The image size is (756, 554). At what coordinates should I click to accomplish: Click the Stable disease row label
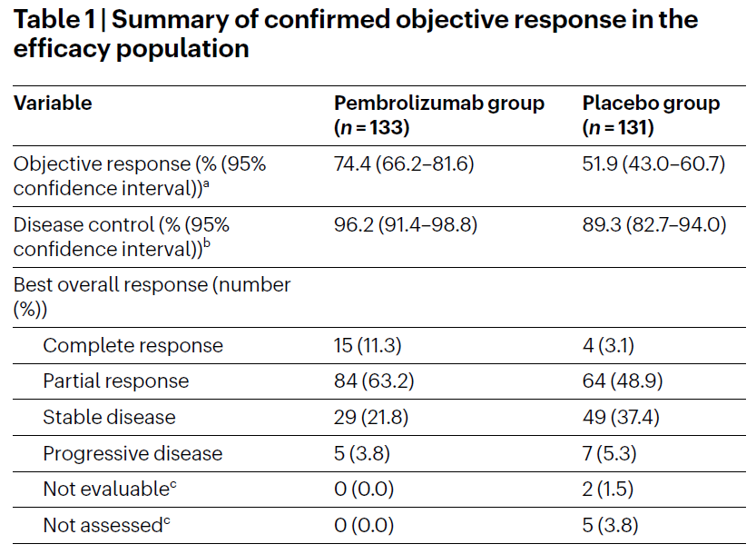coord(109,418)
